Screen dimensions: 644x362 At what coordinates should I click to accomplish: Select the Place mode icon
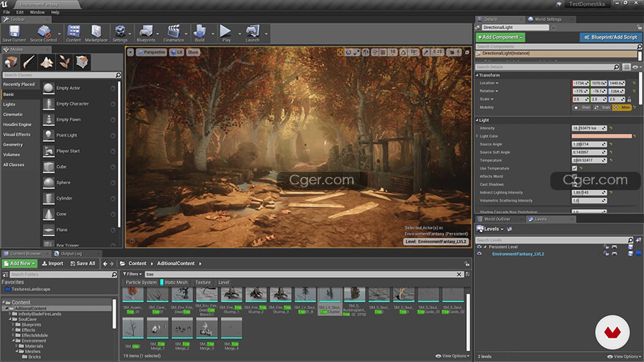coord(11,62)
